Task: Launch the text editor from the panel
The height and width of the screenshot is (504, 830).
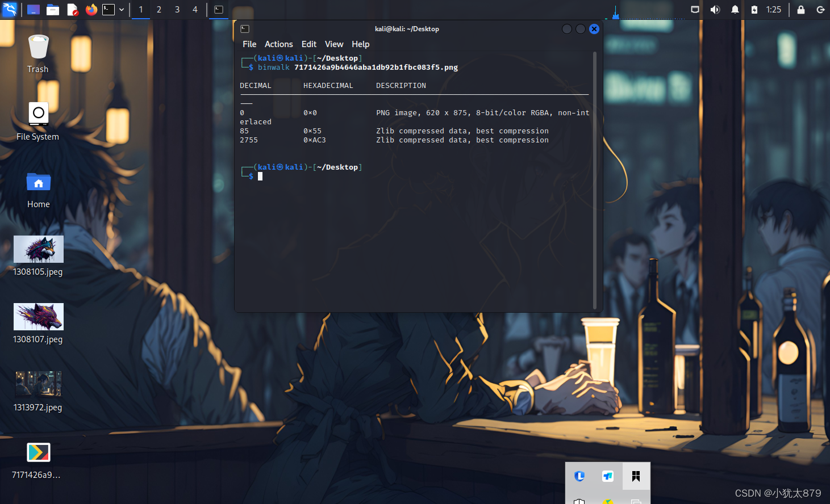Action: 72,10
